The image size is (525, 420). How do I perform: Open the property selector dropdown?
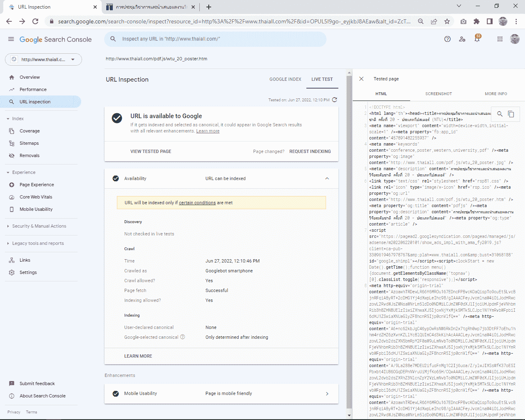[43, 59]
